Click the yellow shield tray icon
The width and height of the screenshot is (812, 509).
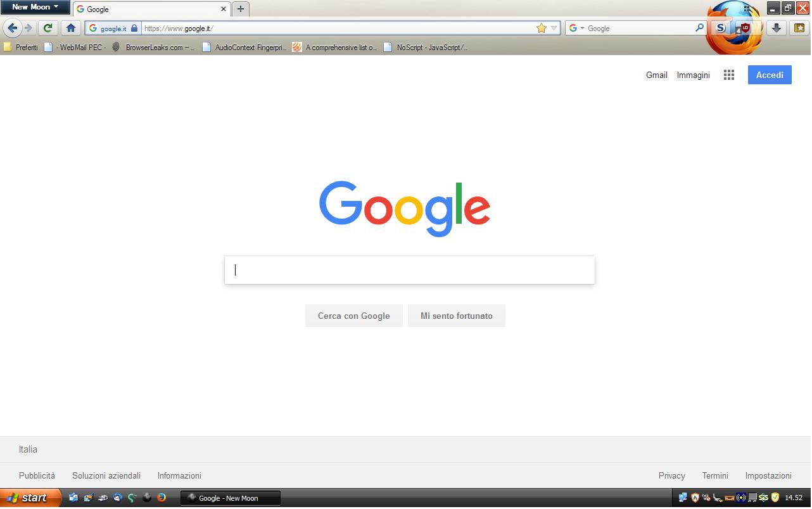[x=775, y=498]
